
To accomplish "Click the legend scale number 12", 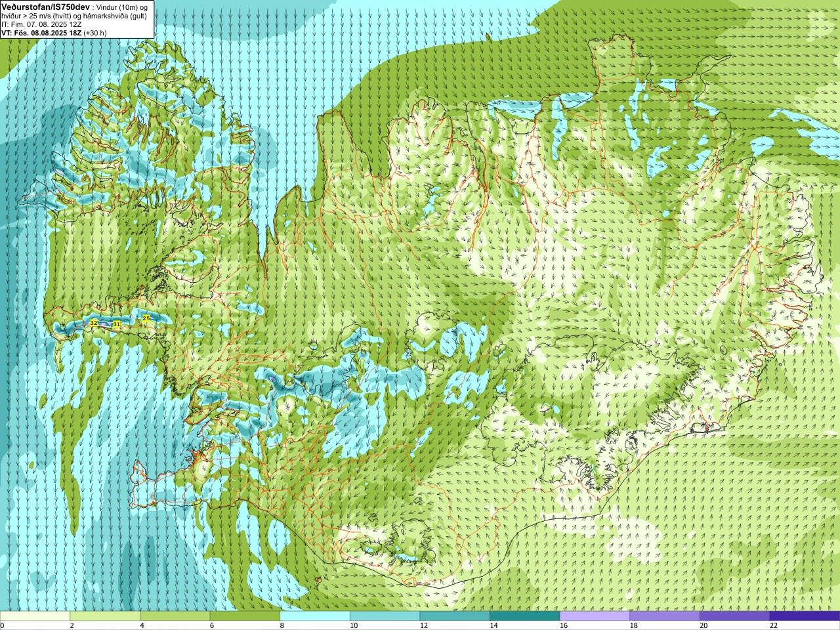I will click(424, 625).
